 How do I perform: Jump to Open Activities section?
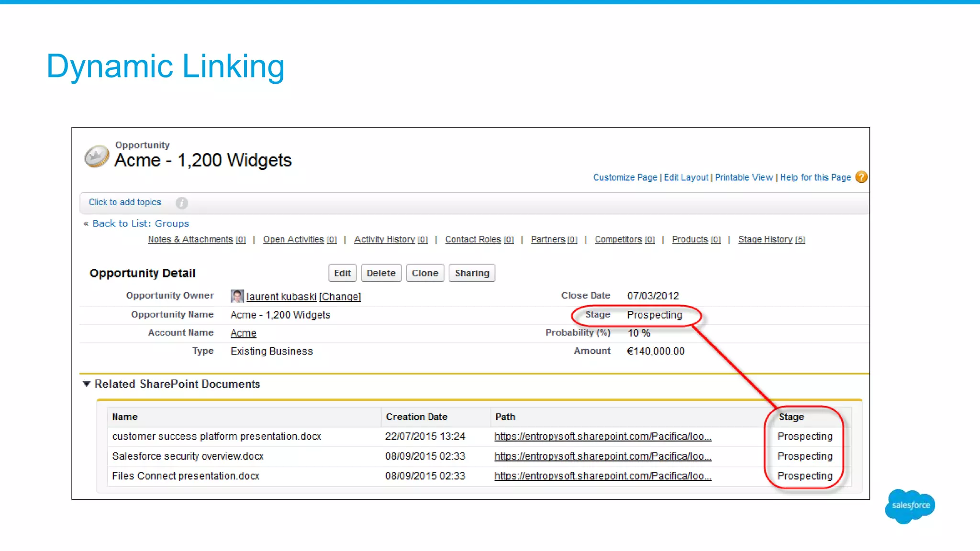point(300,239)
